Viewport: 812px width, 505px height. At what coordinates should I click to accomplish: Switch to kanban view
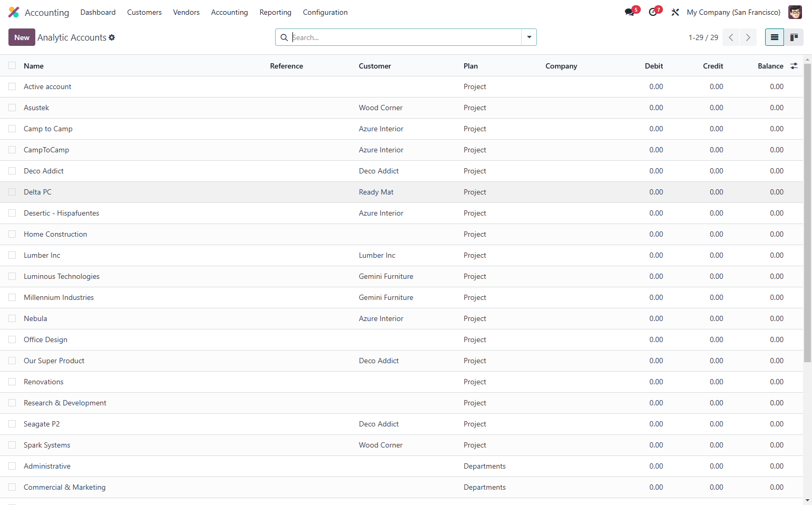point(794,37)
